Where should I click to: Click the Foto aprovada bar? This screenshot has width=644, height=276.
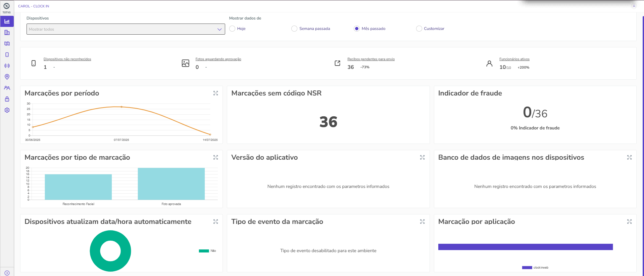tap(171, 184)
